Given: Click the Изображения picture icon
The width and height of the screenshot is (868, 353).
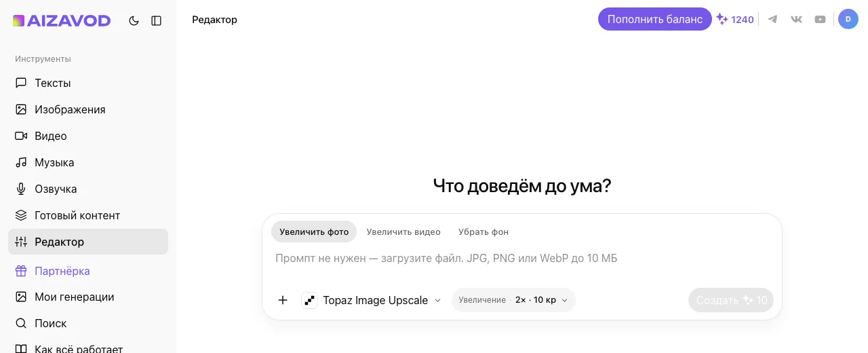Looking at the screenshot, I should click(21, 109).
